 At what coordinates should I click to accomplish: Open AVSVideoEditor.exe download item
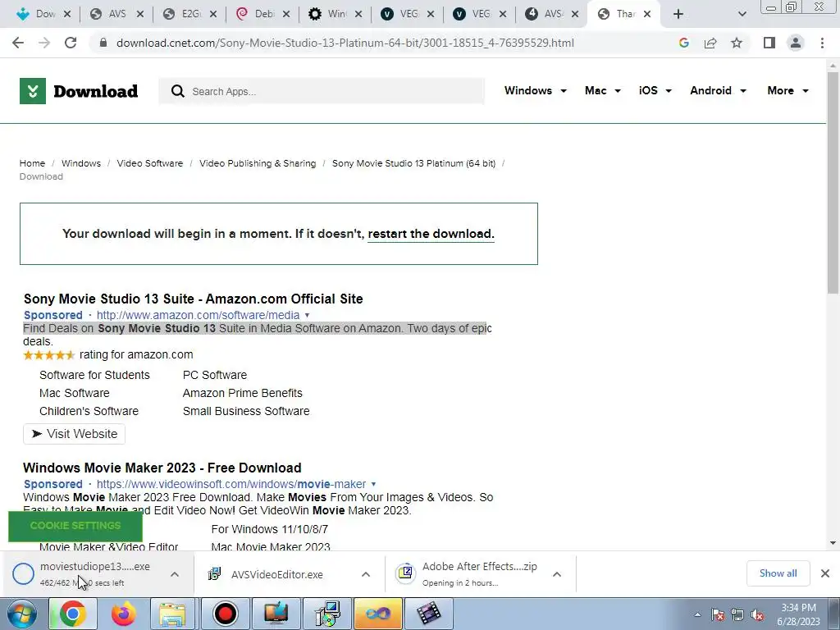(277, 574)
